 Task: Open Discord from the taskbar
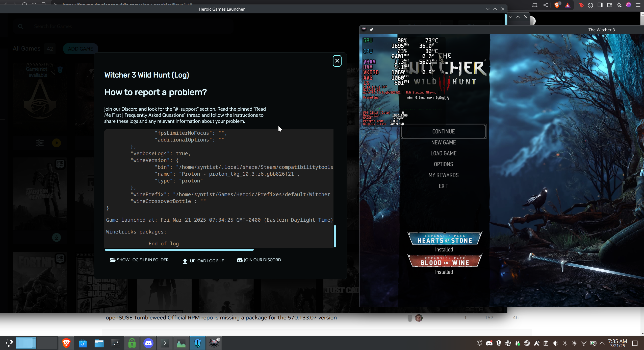click(148, 343)
